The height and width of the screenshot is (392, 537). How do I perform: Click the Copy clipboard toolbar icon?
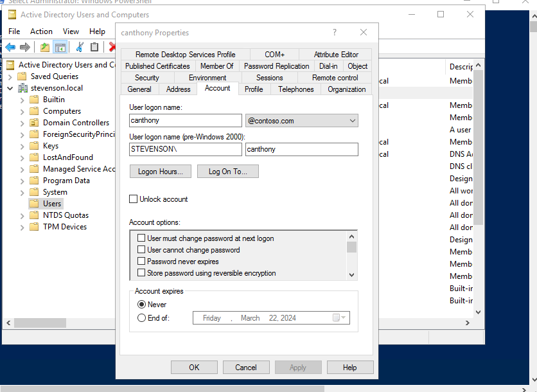point(94,47)
